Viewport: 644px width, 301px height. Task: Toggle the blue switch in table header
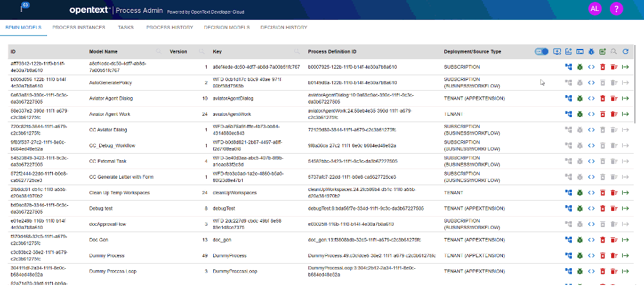(542, 51)
